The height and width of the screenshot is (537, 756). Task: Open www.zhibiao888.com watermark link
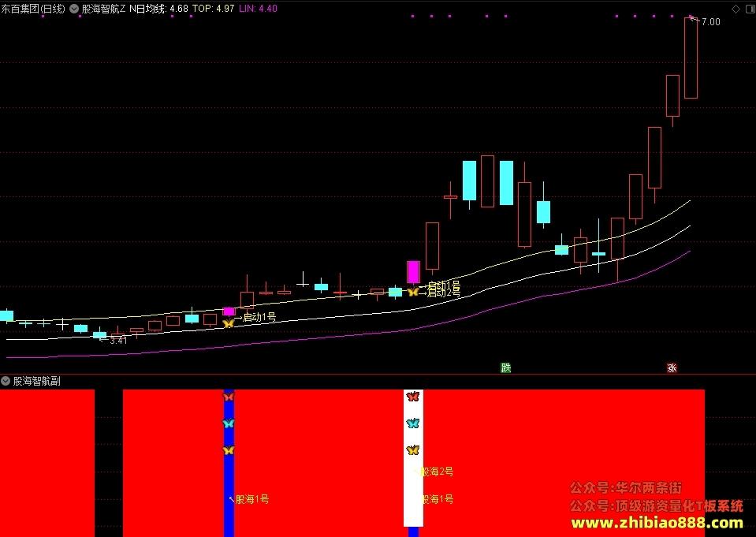pos(657,523)
